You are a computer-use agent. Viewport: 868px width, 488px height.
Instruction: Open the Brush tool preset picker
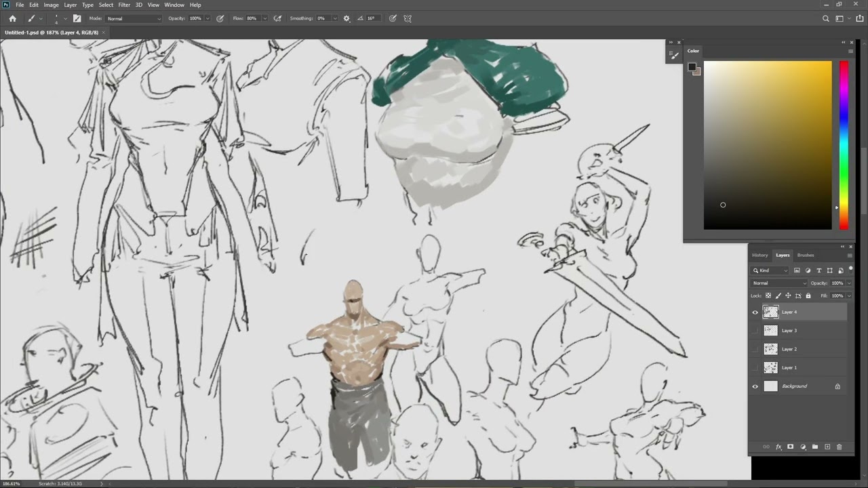(35, 18)
